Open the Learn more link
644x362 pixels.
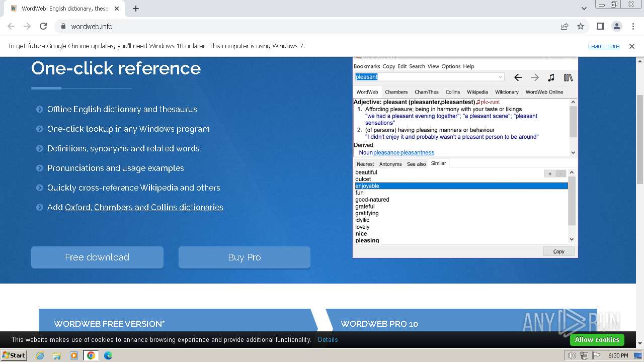click(604, 46)
